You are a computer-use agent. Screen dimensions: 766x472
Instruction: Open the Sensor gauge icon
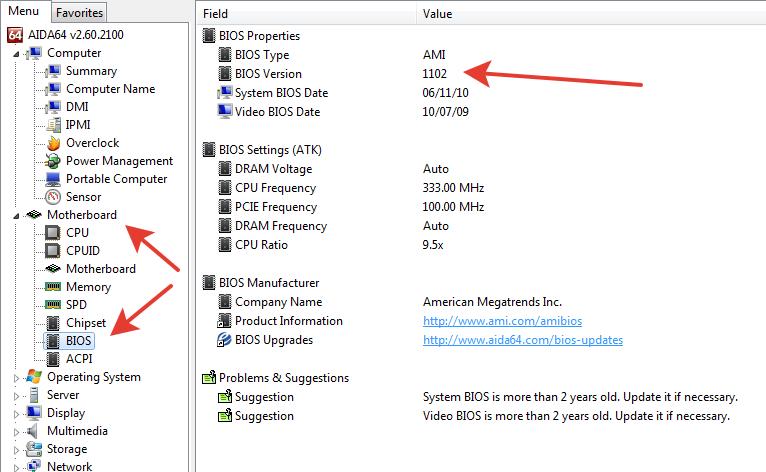click(x=53, y=197)
